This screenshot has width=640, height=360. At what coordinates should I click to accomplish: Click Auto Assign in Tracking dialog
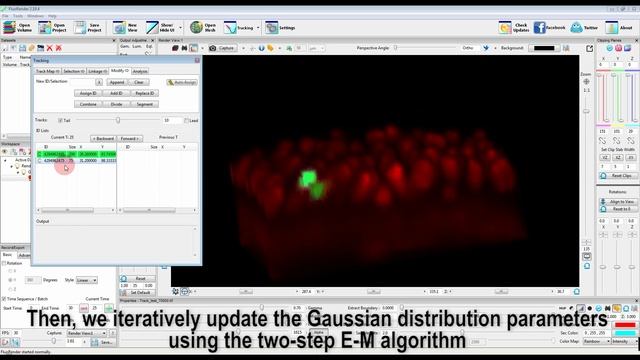pos(182,82)
